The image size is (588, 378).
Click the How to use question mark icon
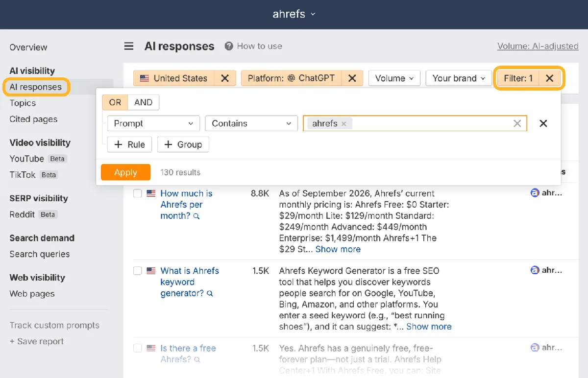[x=229, y=46]
